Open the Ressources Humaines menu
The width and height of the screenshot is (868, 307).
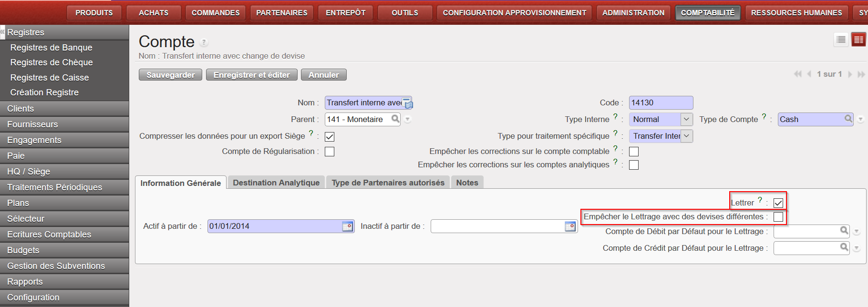point(796,13)
